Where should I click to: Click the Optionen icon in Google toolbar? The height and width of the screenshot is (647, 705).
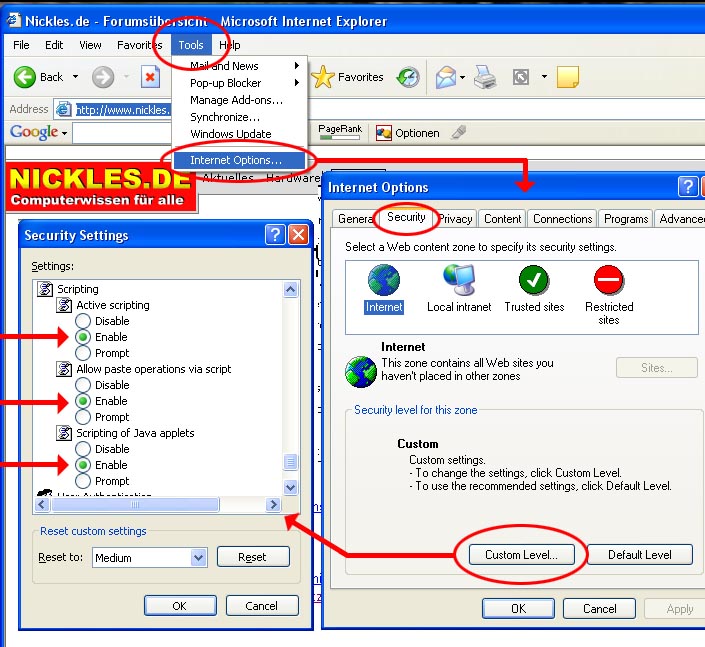click(384, 133)
